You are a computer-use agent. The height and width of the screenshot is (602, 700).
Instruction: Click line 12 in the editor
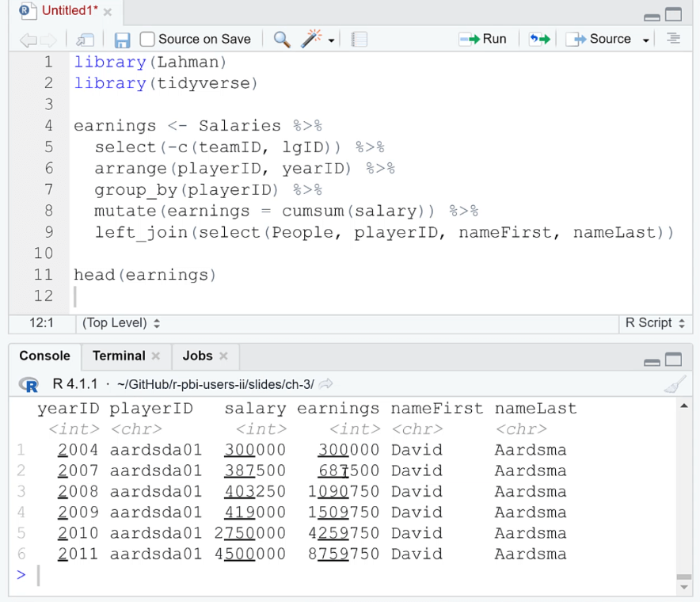pos(379,296)
